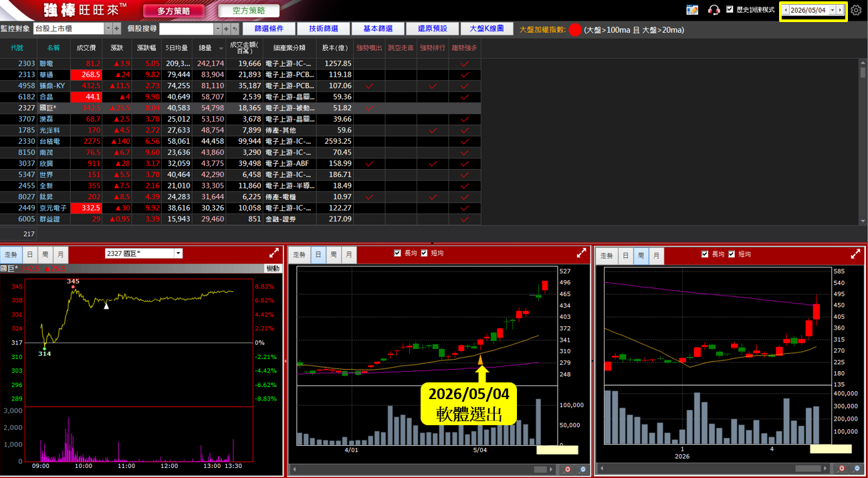Select row 2303 聯電
The width and height of the screenshot is (868, 478).
point(240,64)
